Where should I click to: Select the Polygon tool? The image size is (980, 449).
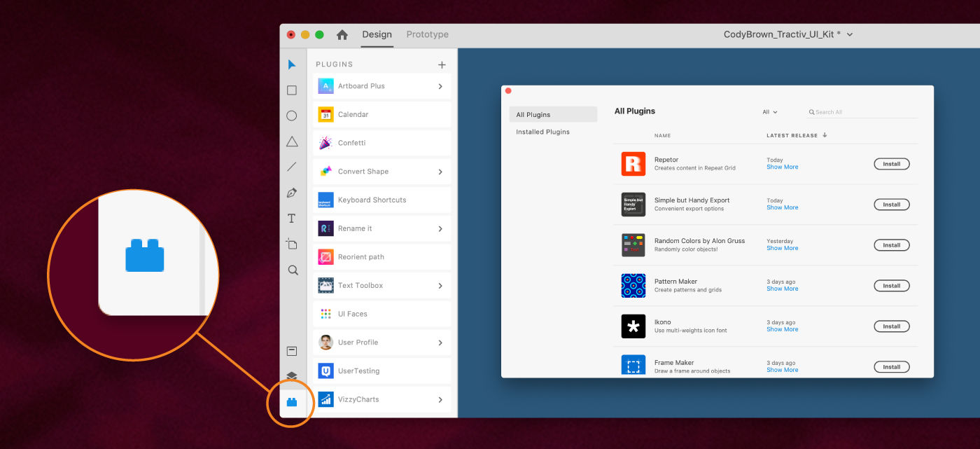291,141
